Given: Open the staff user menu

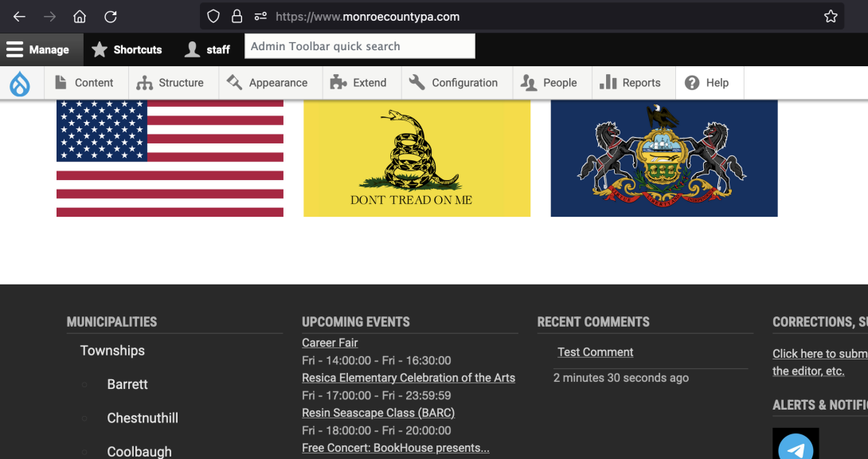Looking at the screenshot, I should pos(207,50).
